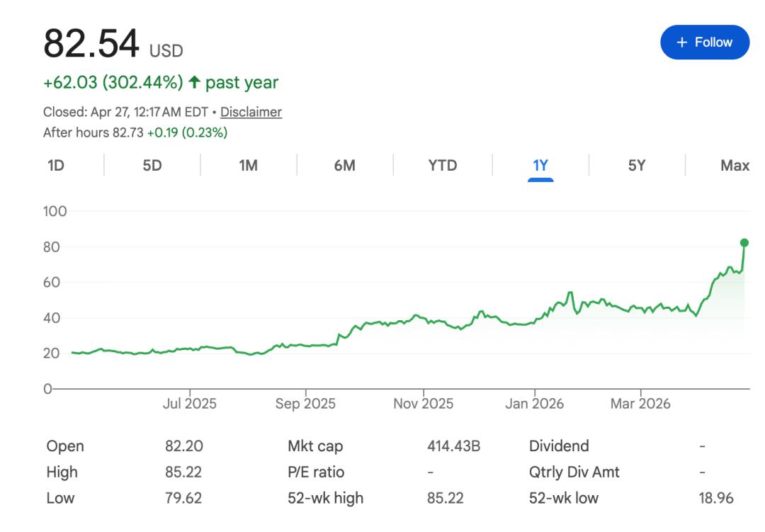Switch to the 5Y range tab
This screenshot has height=532, width=765.
637,166
